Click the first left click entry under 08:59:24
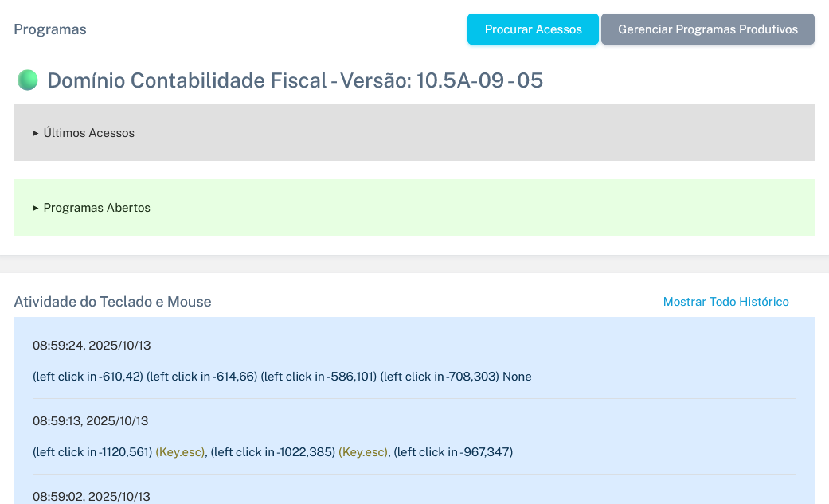 [88, 377]
